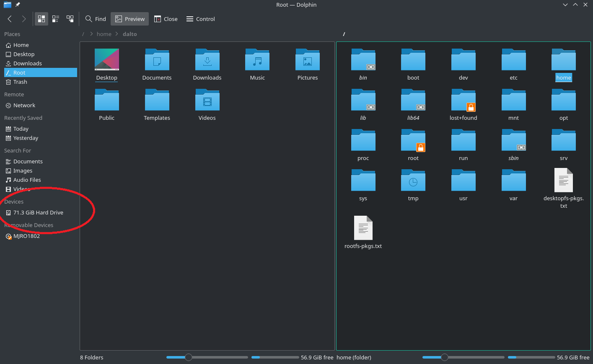
Task: Open Desktop in the Places panel
Action: (41, 54)
